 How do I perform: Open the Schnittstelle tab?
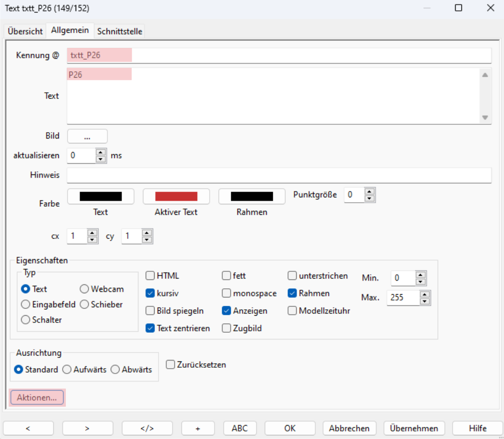[120, 31]
